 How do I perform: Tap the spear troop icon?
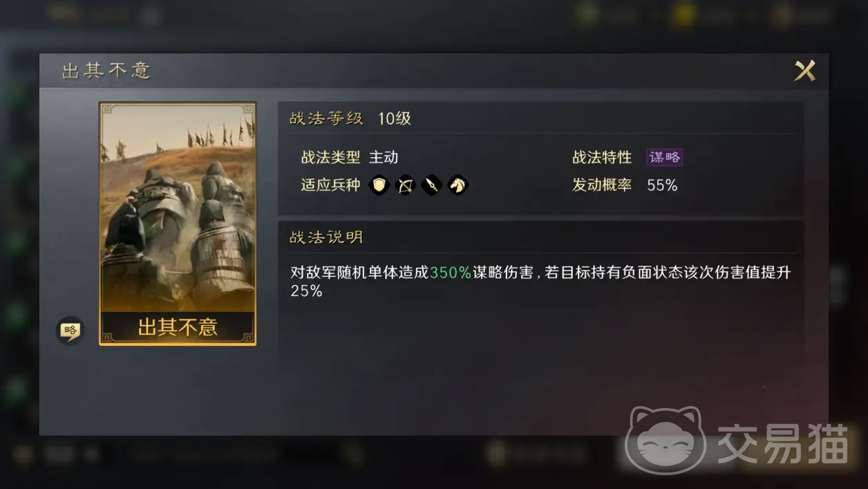click(431, 185)
